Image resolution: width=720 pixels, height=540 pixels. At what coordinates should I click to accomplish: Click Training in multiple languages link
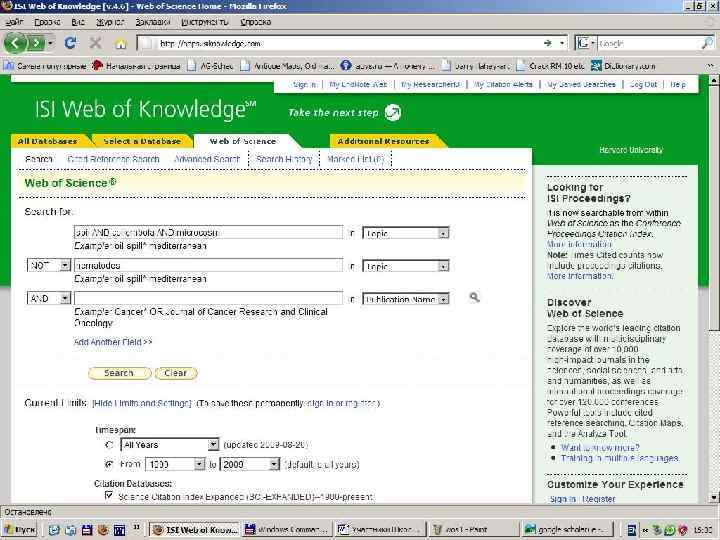coord(619,458)
